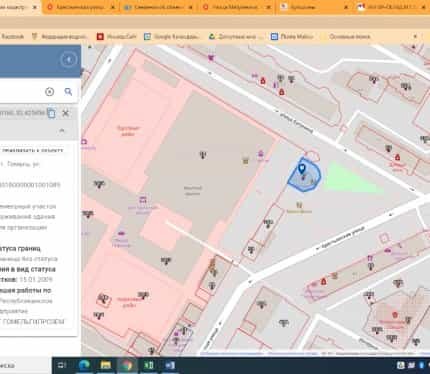
Task: Open Microsoft Edge from taskbar
Action: 84,365
